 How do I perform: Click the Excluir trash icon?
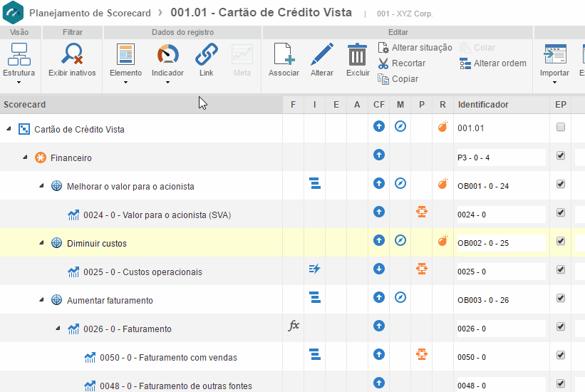358,55
